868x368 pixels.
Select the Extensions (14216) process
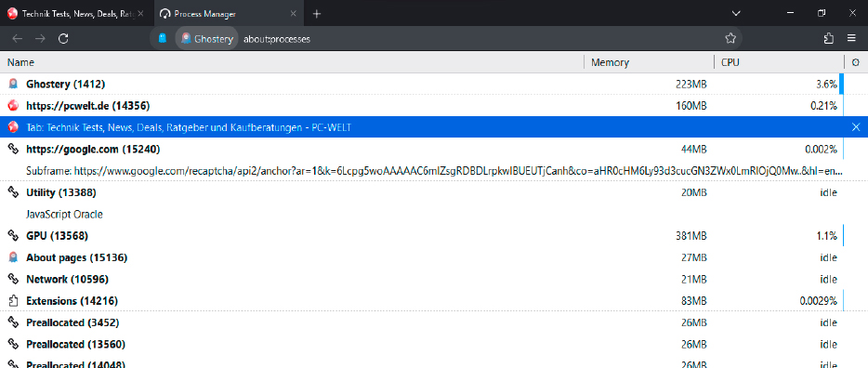[434, 301]
